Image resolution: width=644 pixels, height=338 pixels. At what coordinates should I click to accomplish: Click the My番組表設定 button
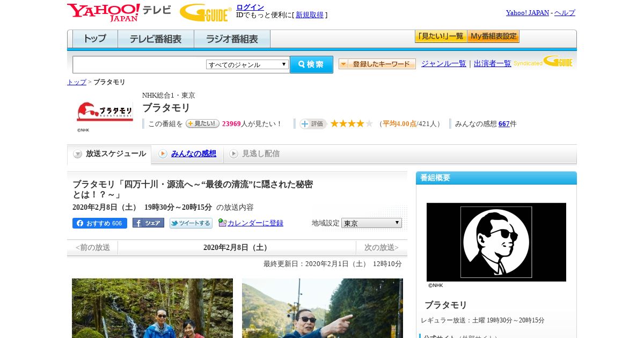click(x=493, y=36)
